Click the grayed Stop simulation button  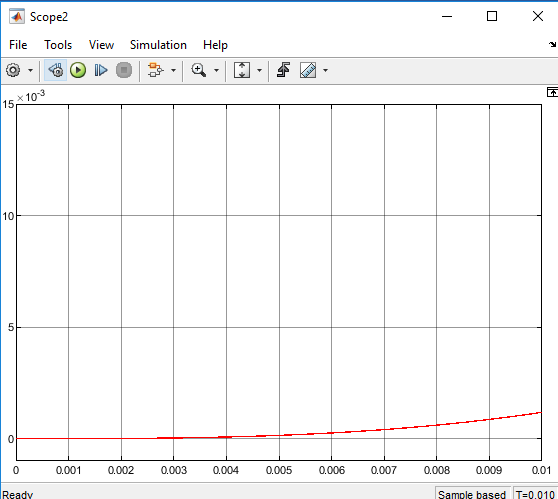coord(124,70)
